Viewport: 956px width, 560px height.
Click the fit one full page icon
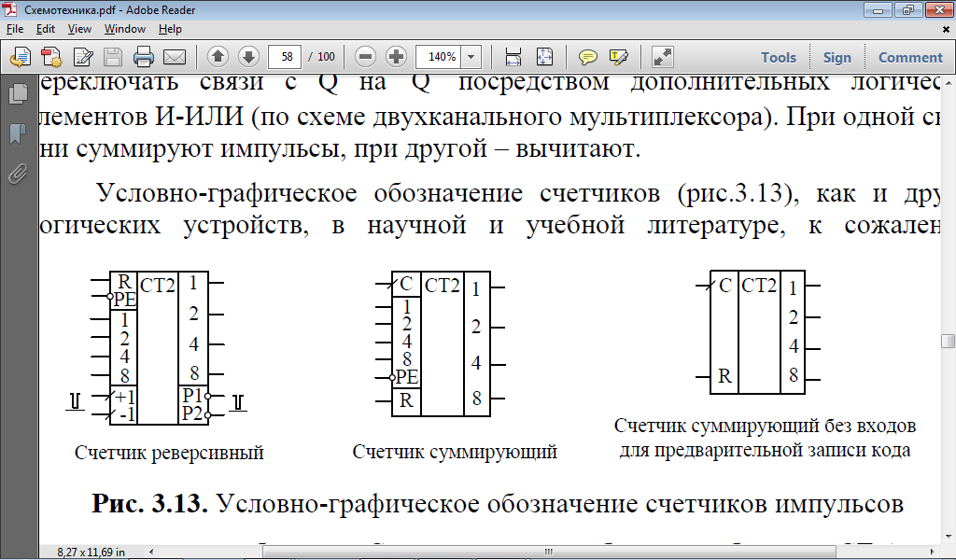544,57
